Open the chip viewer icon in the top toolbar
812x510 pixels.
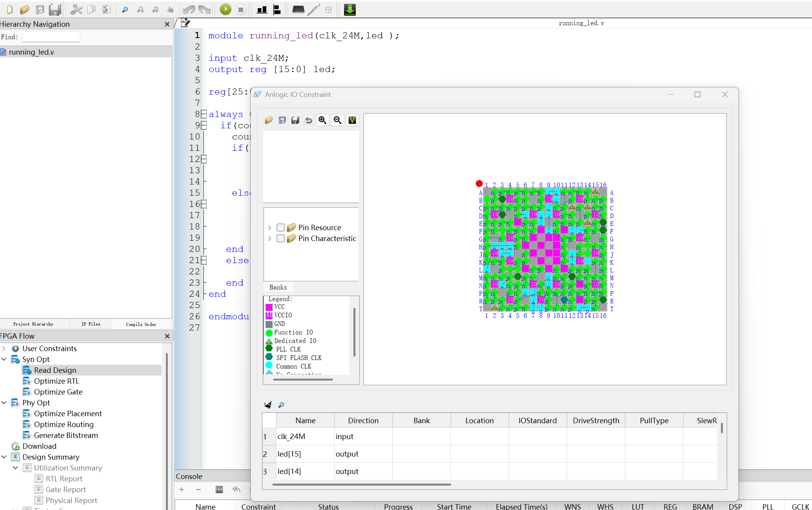[x=298, y=9]
